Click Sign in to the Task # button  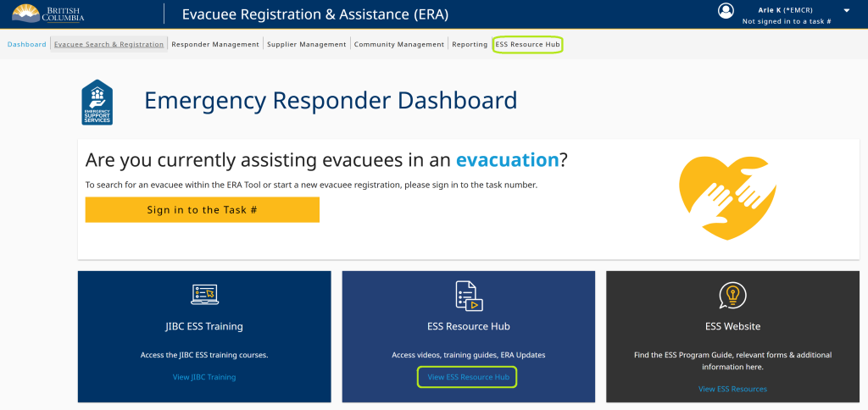coord(202,210)
